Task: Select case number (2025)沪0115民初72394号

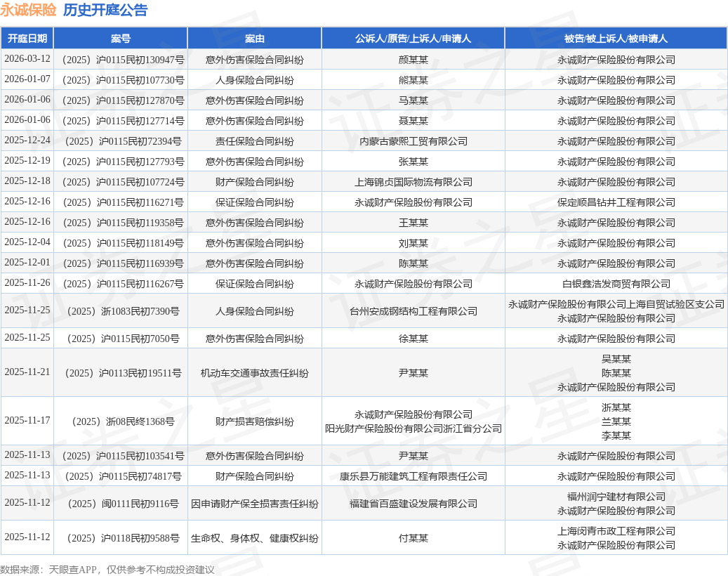Action: click(123, 142)
